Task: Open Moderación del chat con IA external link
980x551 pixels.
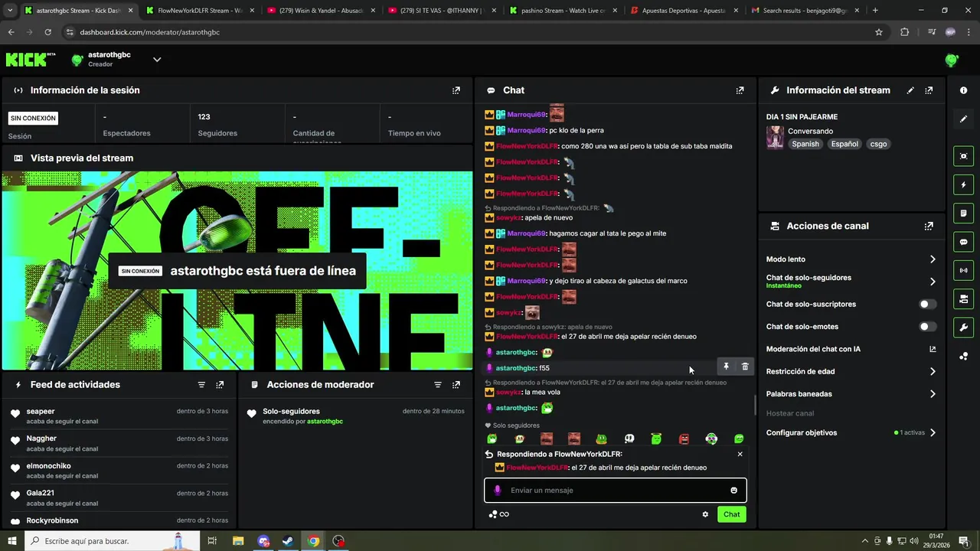Action: point(933,349)
